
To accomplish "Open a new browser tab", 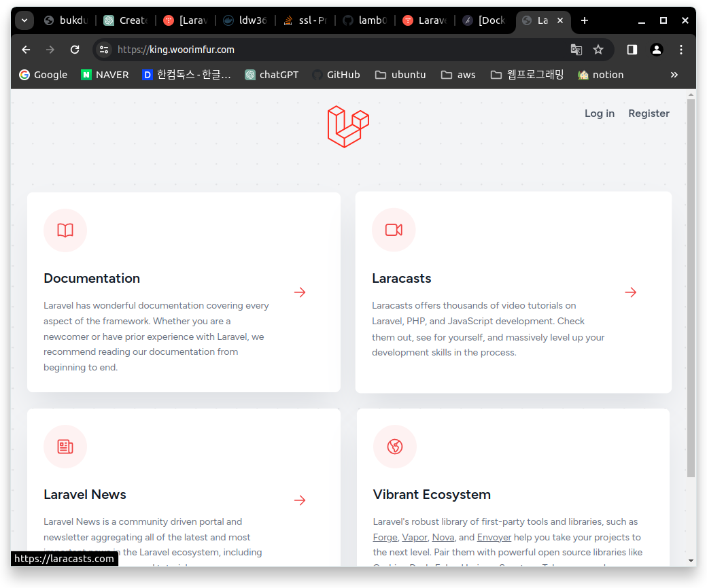I will tap(585, 20).
